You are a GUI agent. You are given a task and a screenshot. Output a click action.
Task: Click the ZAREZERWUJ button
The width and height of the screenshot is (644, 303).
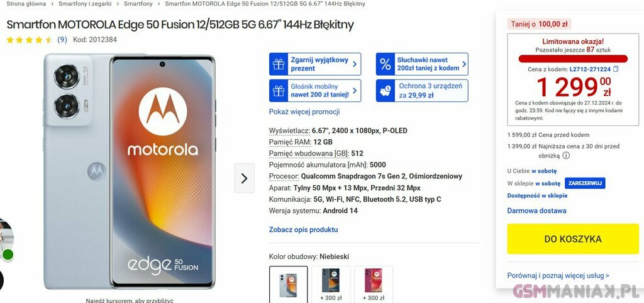coord(585,183)
